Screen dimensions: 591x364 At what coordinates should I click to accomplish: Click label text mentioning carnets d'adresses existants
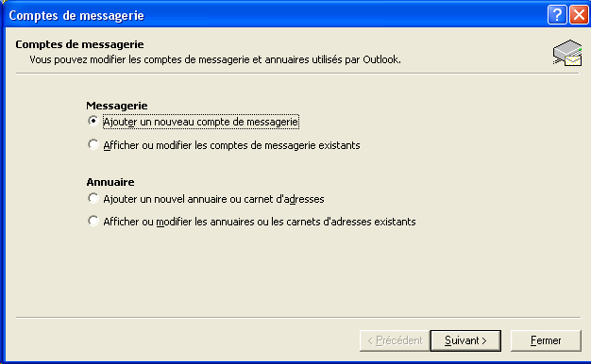pyautogui.click(x=260, y=222)
